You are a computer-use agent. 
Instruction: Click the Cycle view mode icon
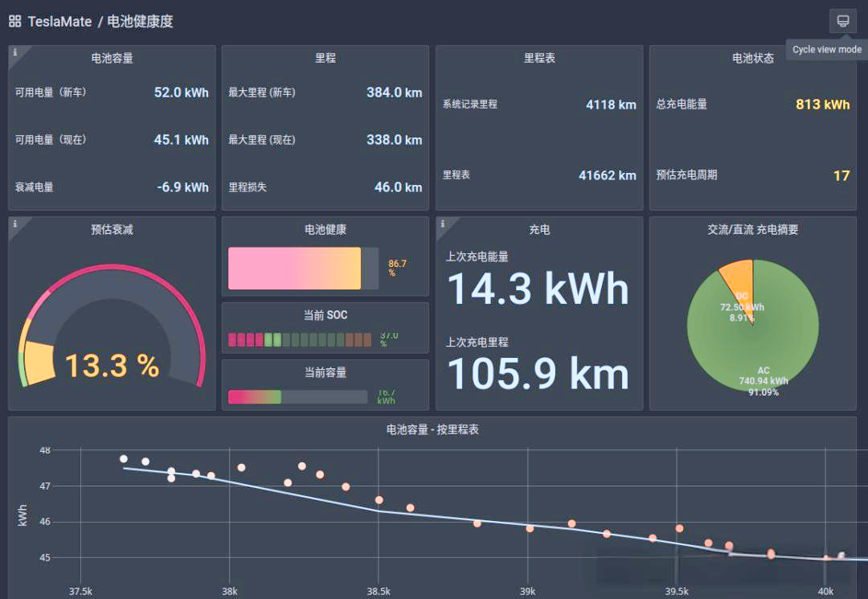[841, 21]
